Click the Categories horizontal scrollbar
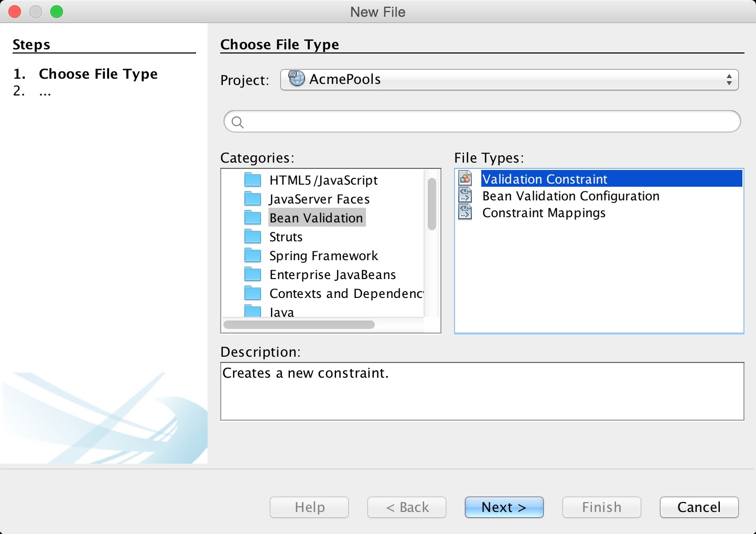 point(299,325)
